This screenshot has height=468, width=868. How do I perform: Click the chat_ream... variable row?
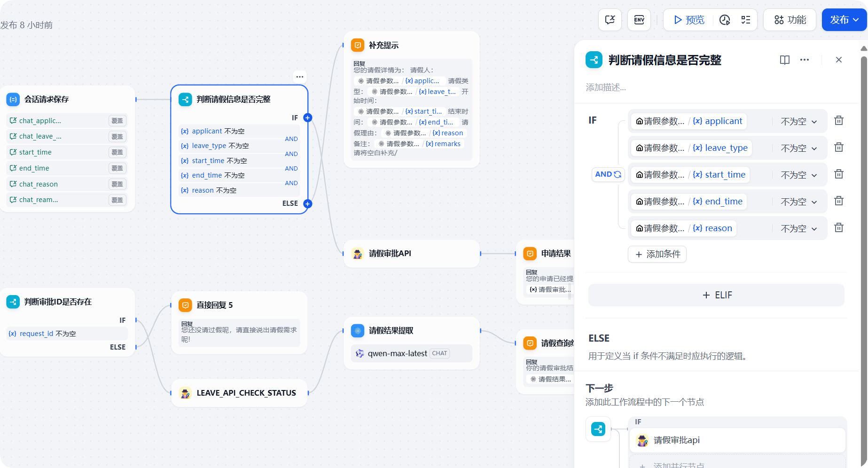67,200
